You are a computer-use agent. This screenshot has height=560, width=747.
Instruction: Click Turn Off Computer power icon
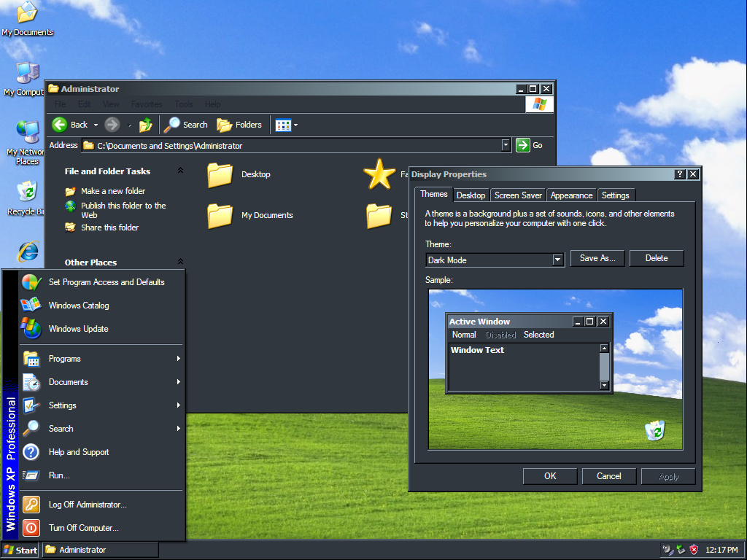pos(31,528)
